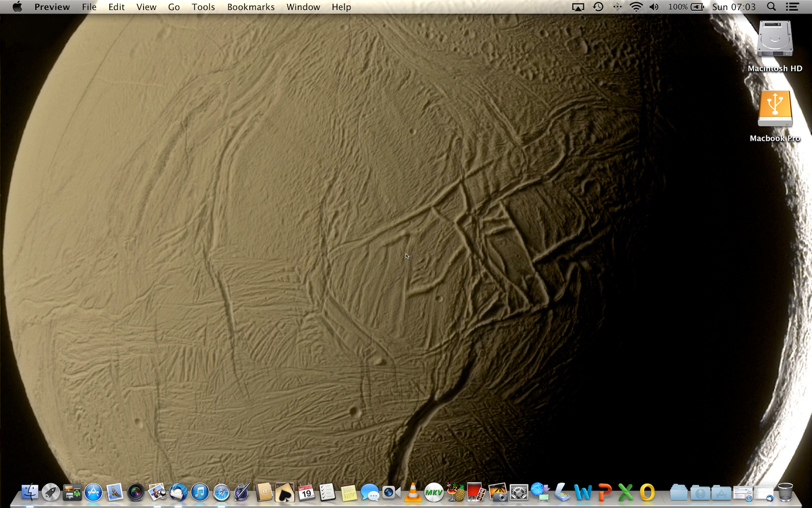Open Finder from the dock
The image size is (812, 508).
(30, 493)
